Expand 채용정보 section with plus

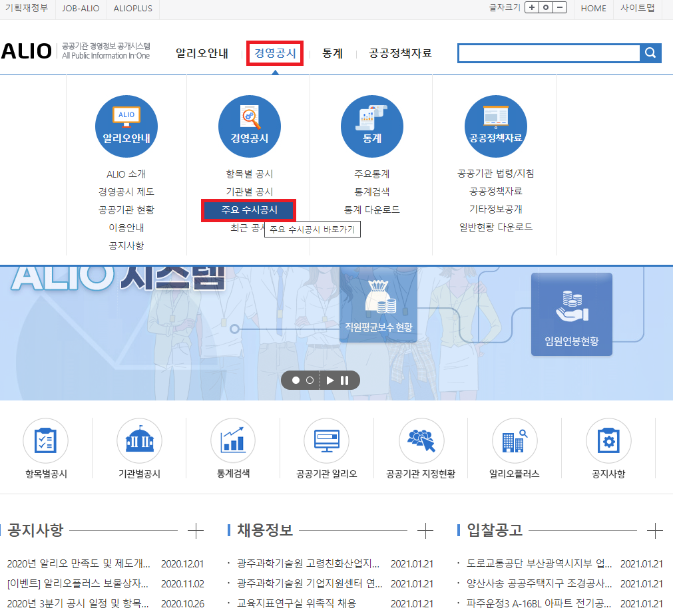pos(425,530)
